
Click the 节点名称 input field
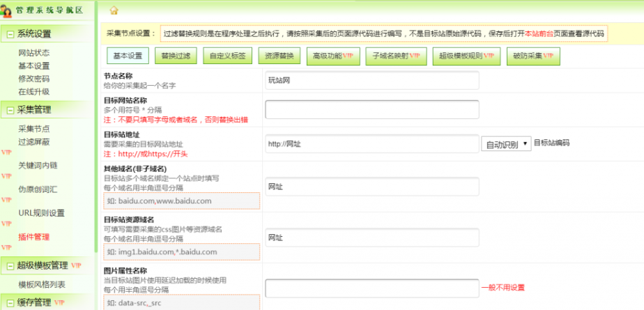coord(371,80)
